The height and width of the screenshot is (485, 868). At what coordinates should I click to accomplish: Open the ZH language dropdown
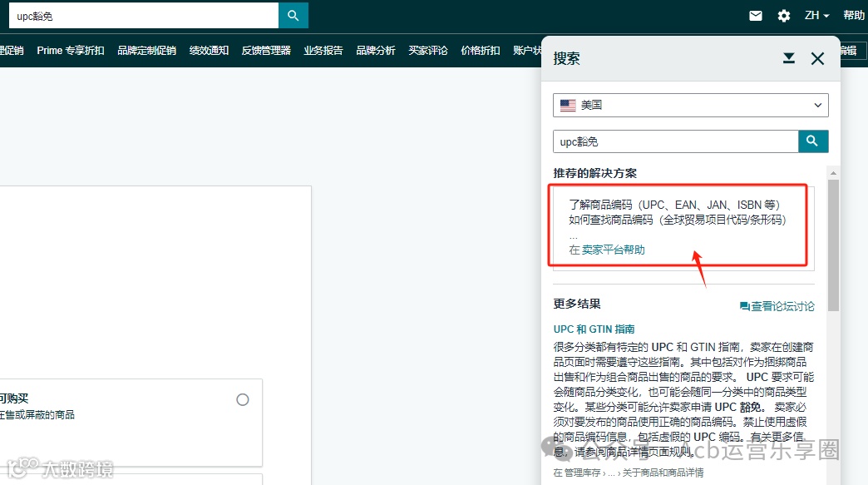817,16
